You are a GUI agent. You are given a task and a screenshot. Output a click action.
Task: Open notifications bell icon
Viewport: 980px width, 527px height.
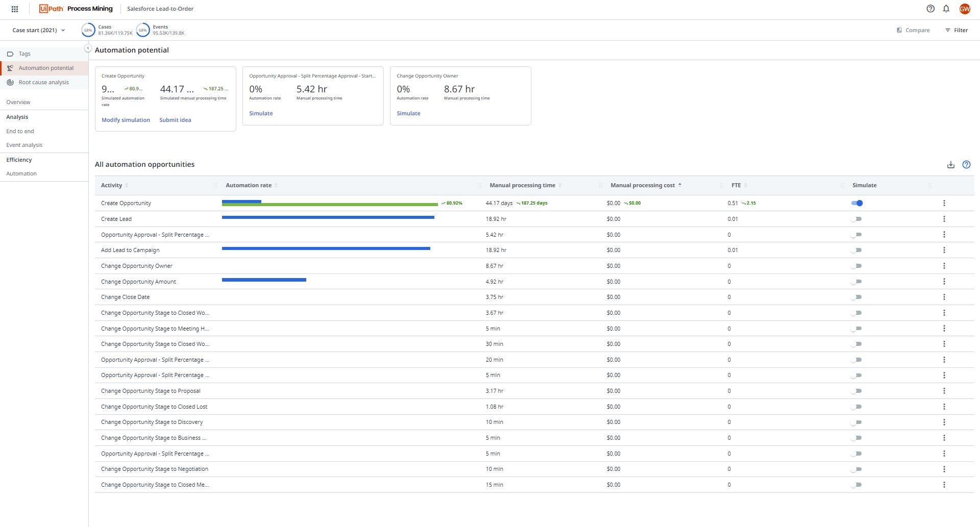946,9
